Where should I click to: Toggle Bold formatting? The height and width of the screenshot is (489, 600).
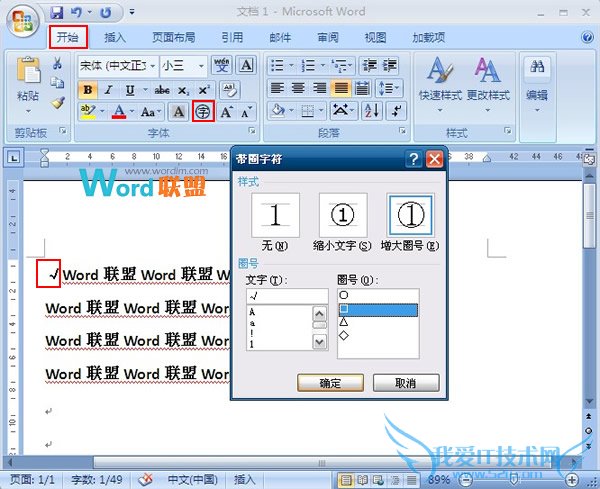pyautogui.click(x=88, y=90)
